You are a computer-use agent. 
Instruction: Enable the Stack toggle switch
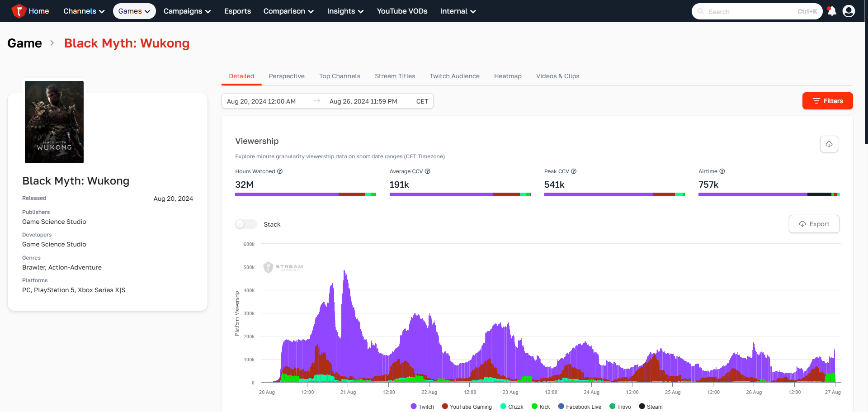tap(246, 224)
